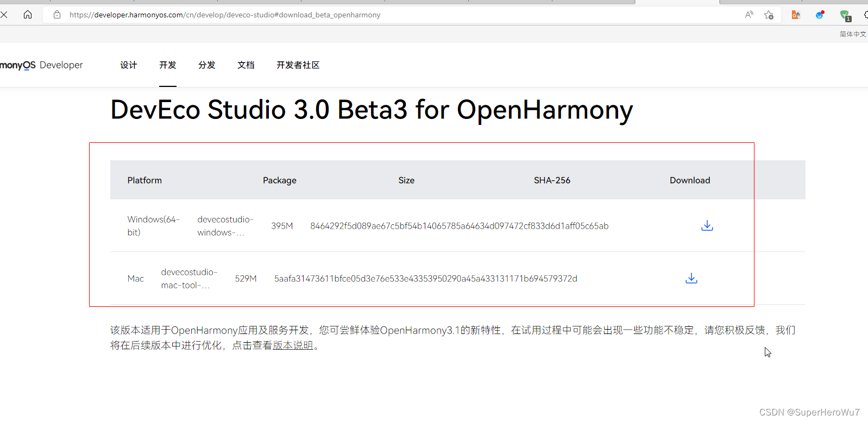Click the Mac platform cell
Viewport: 868px width, 422px height.
[135, 278]
